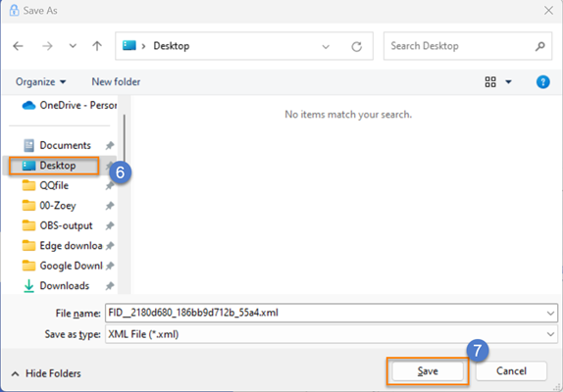The height and width of the screenshot is (392, 563).
Task: Click the search magnifier icon
Action: click(540, 46)
